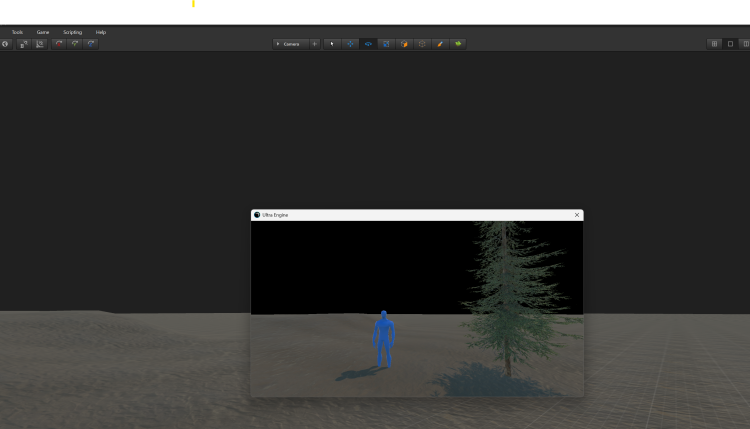
Task: Switch to single viewport layout
Action: click(x=730, y=44)
